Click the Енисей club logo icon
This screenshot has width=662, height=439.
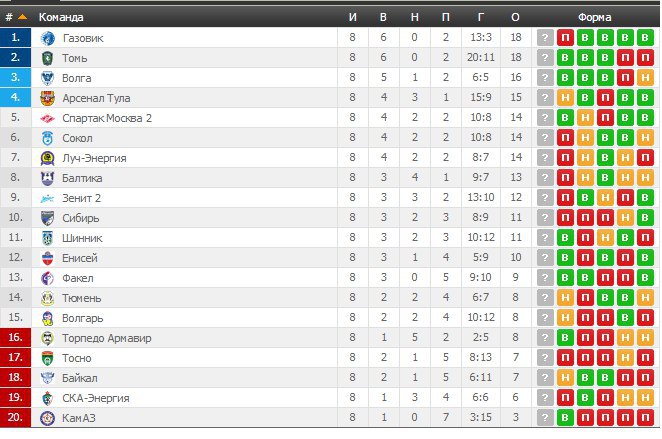[47, 258]
